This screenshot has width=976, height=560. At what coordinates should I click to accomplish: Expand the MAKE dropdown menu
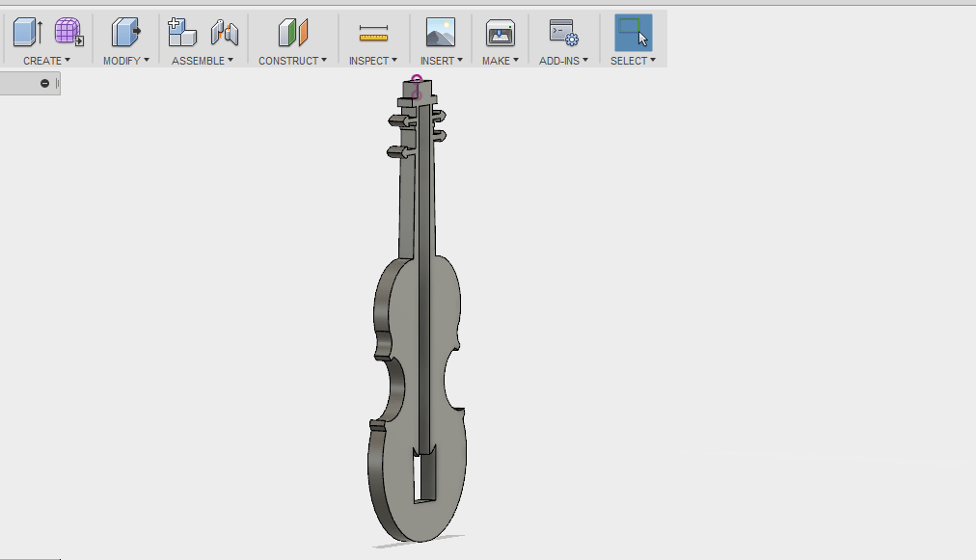(x=501, y=61)
